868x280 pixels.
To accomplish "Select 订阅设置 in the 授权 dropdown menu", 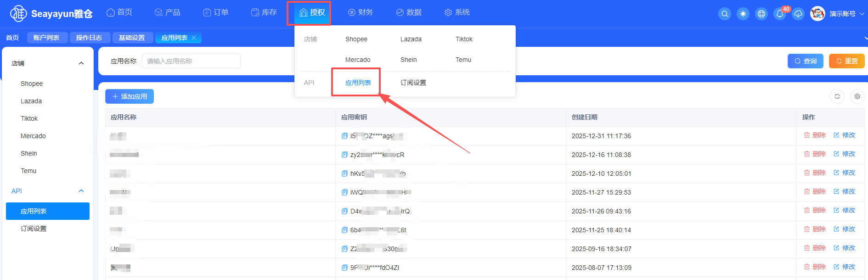I will pyautogui.click(x=413, y=83).
